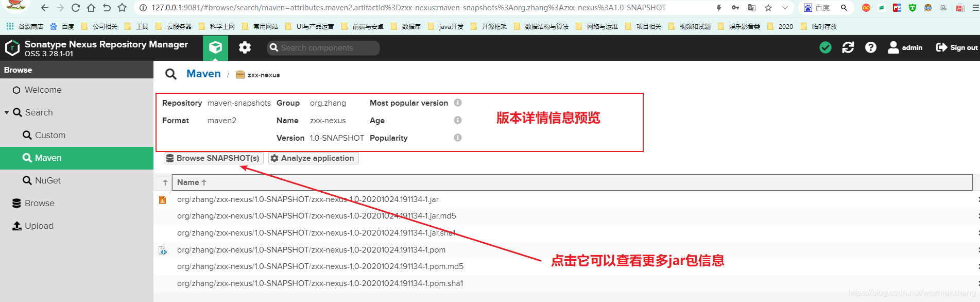Go to browser Home icon
The image size is (980, 302).
[91, 8]
